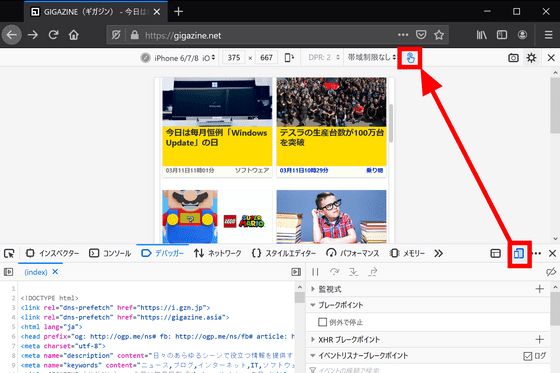This screenshot has height=373, width=560.
Task: Step out debugger button
Action: coord(373,272)
